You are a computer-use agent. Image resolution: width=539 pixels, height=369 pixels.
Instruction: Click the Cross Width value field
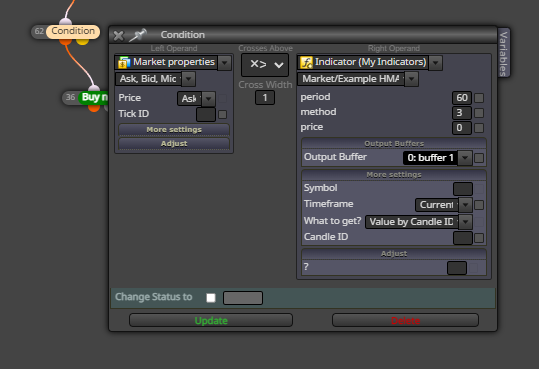coord(265,98)
